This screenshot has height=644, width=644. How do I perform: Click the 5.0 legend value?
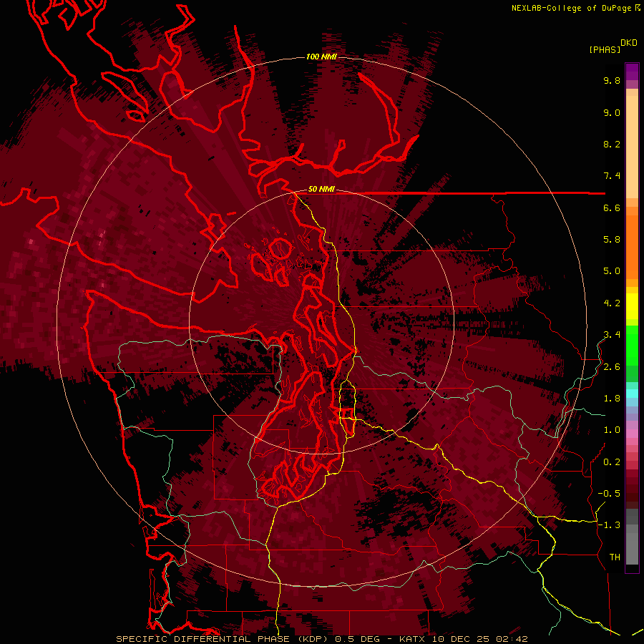click(x=612, y=271)
